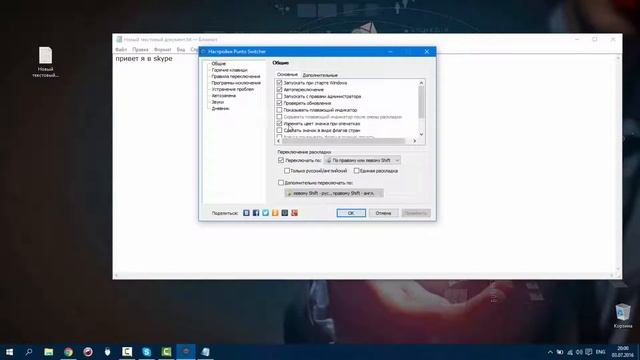Screen dimensions: 640x360
Task: Toggle Изменять цвет значка при опечатках
Action: pyautogui.click(x=279, y=123)
